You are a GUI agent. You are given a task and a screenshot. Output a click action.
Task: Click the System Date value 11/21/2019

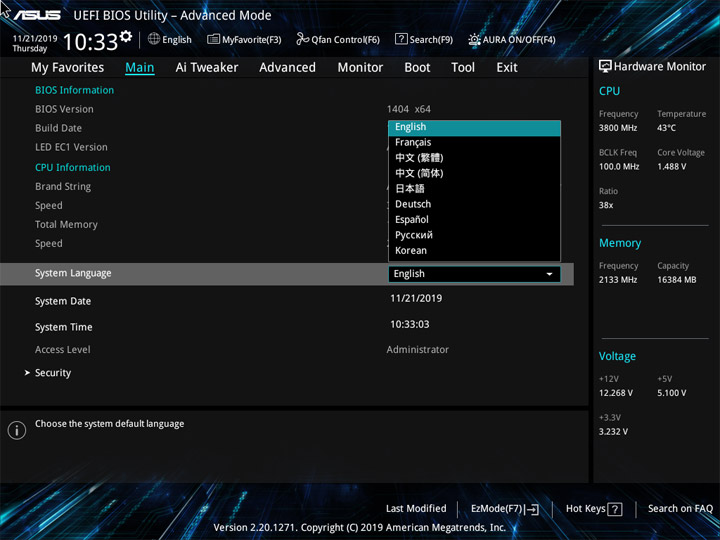pyautogui.click(x=416, y=298)
